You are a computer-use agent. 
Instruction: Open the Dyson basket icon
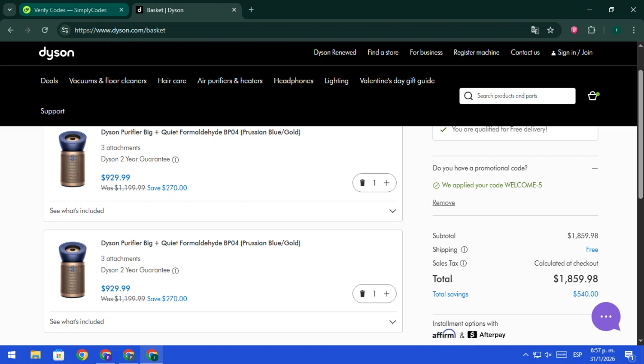coord(593,96)
